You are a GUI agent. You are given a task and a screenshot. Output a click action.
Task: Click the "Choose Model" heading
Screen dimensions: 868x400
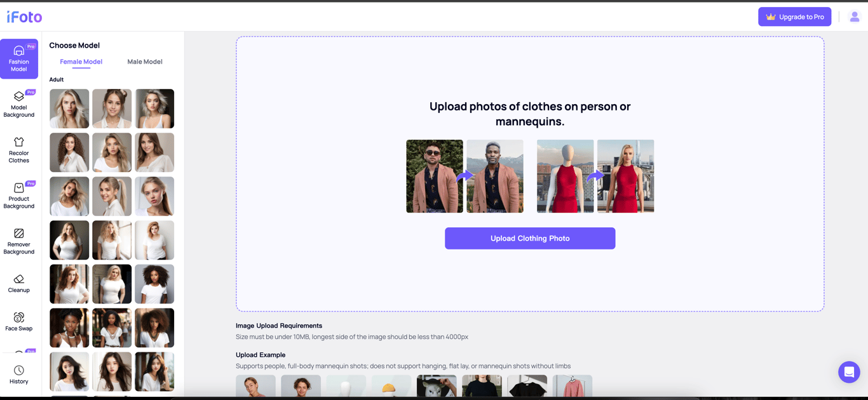coord(74,45)
